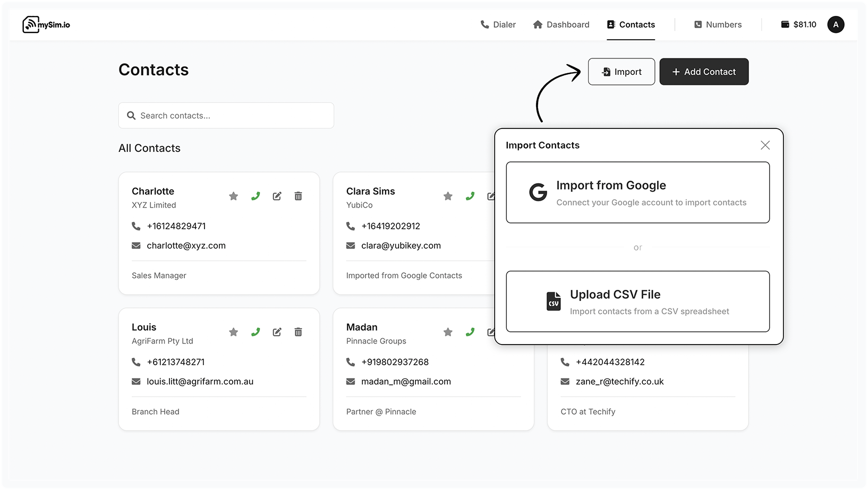
Task: Call Louis using the green phone icon
Action: point(256,332)
